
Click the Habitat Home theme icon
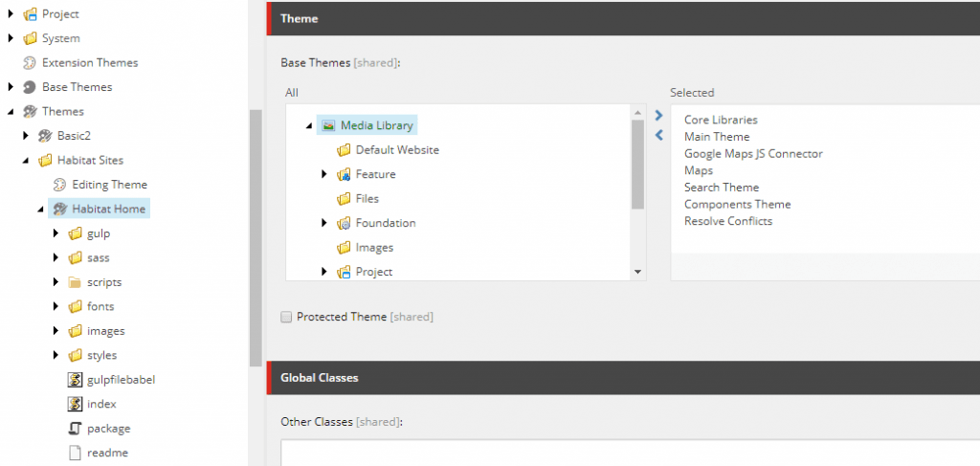pos(59,209)
